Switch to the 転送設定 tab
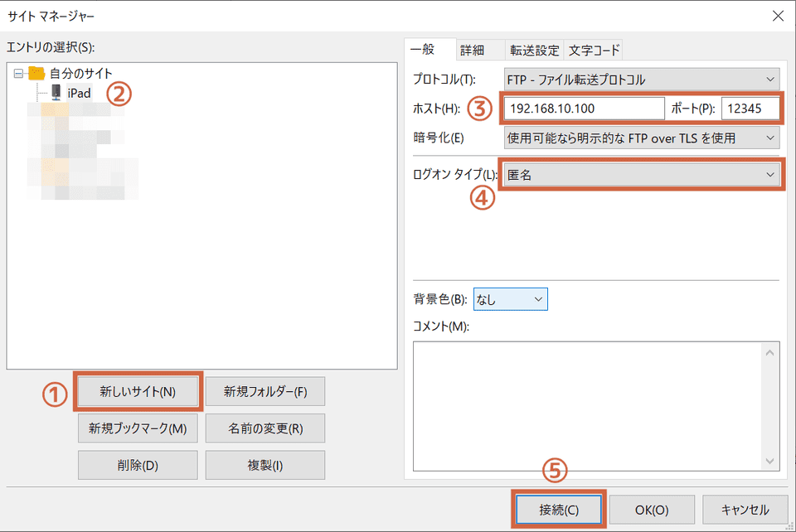This screenshot has height=532, width=796. pyautogui.click(x=535, y=50)
